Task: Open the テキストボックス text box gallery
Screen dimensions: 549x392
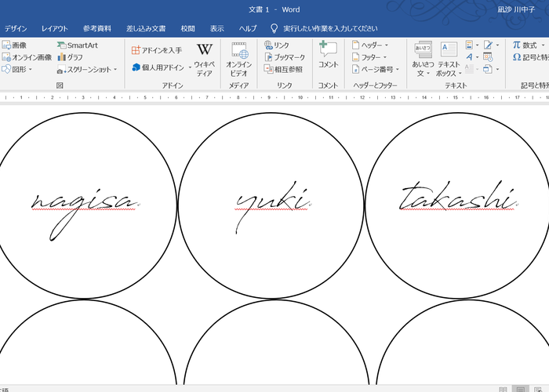Action: pos(449,60)
